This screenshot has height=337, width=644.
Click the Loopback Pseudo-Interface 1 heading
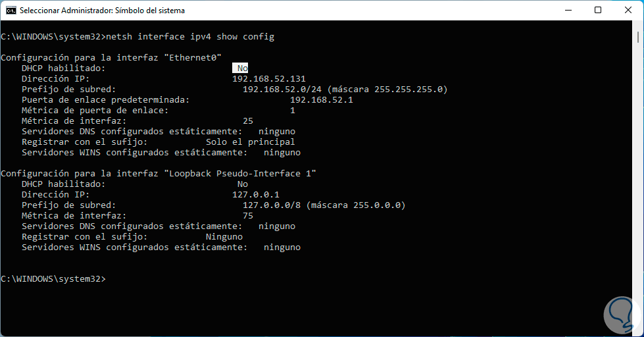(159, 174)
